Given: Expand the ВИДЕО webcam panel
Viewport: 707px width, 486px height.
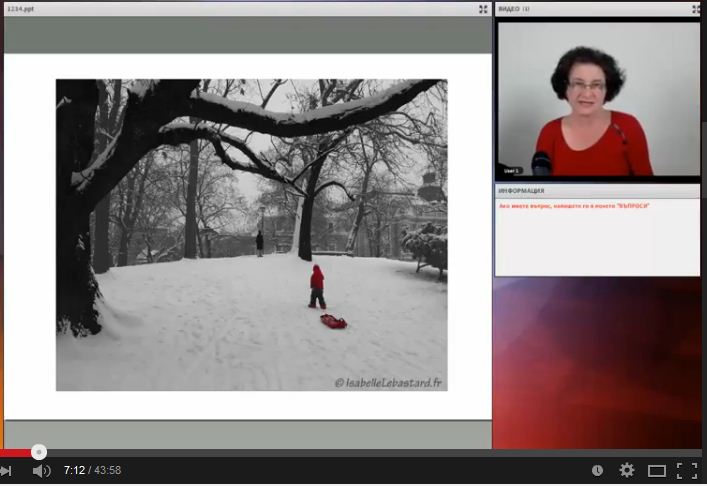Looking at the screenshot, I should 696,9.
